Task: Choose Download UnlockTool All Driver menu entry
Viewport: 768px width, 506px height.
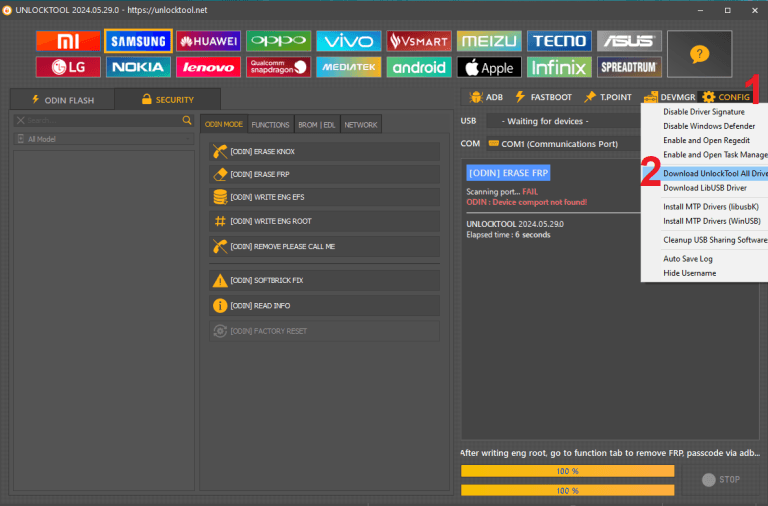Action: pyautogui.click(x=714, y=173)
